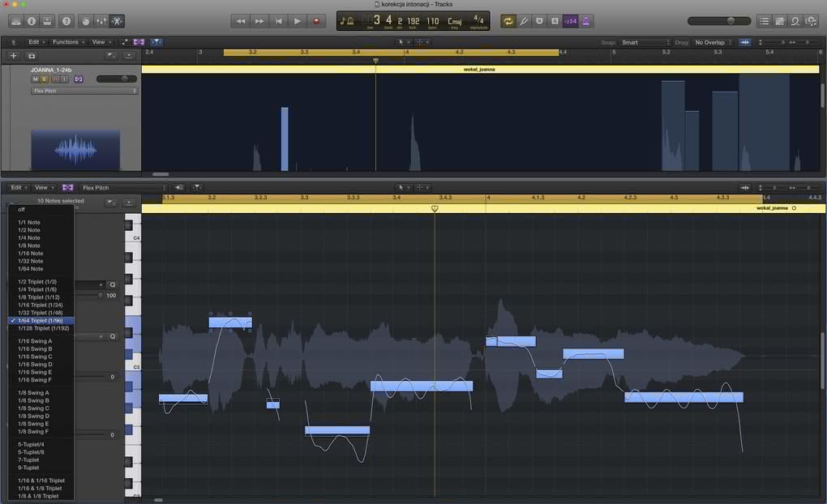The width and height of the screenshot is (827, 504).
Task: Click the Rewind transport button
Action: pos(241,21)
